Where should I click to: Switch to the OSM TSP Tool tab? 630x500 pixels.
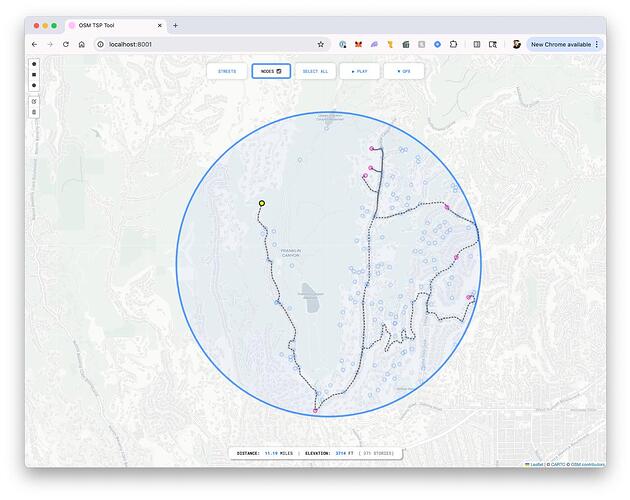click(110, 25)
